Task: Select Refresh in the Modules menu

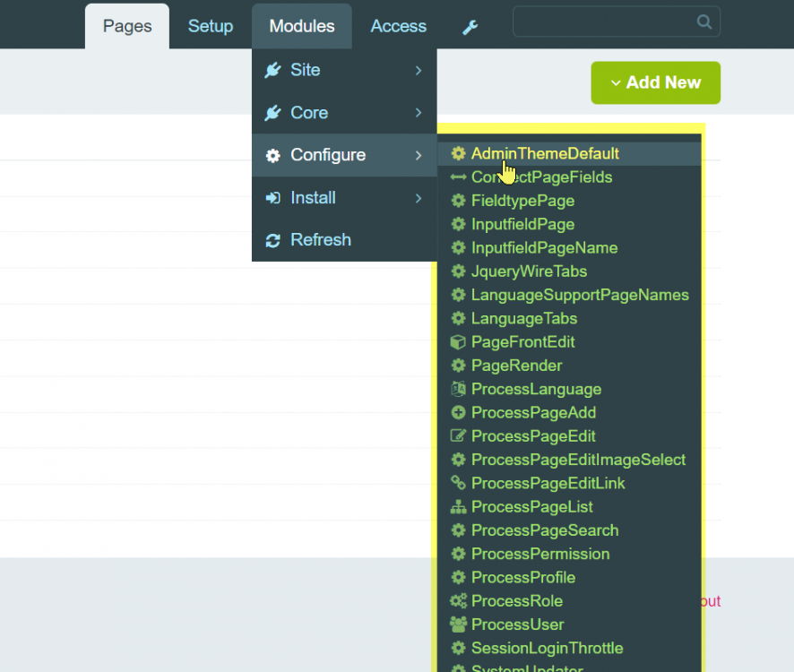Action: [x=320, y=240]
